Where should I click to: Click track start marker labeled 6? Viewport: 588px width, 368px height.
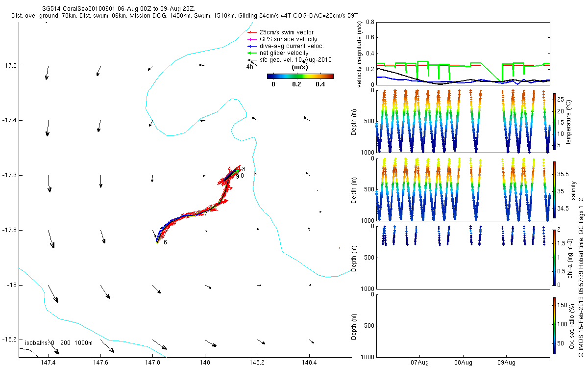point(165,242)
